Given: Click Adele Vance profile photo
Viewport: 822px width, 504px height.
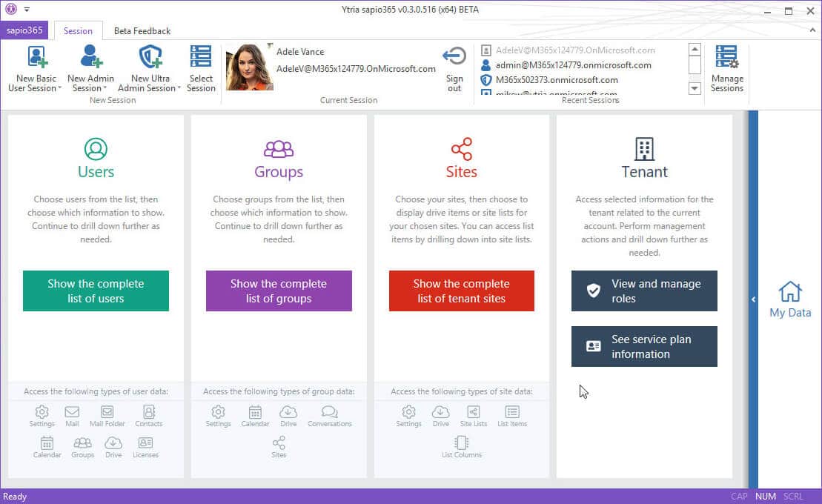Looking at the screenshot, I should tap(250, 67).
